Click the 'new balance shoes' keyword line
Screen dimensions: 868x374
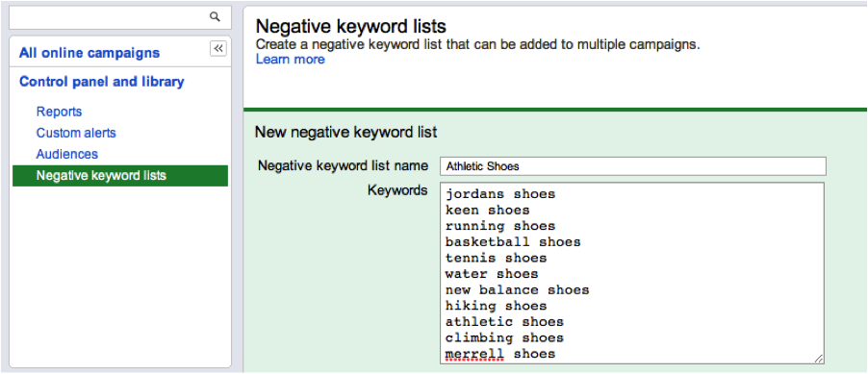coord(518,290)
